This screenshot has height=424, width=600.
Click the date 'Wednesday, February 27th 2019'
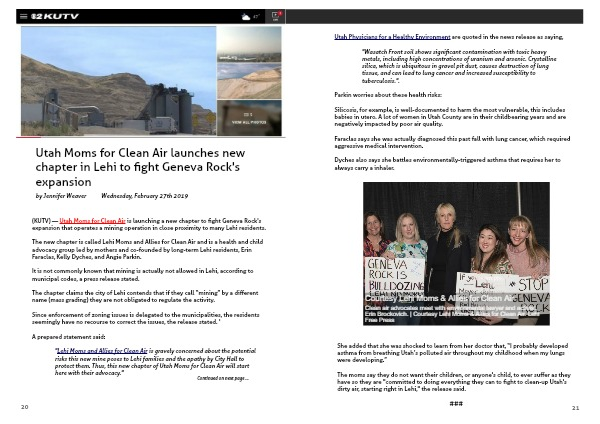coord(144,196)
